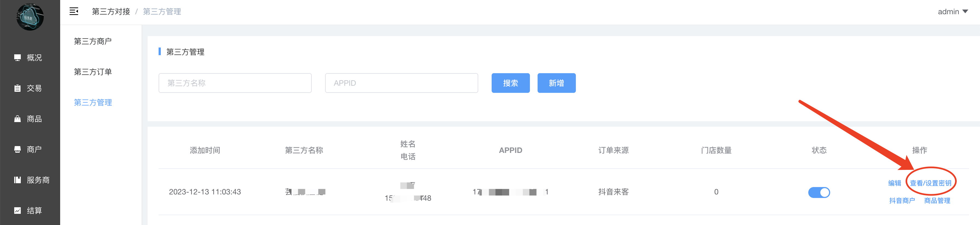Click the 编辑 link in row
980x225 pixels.
tap(894, 183)
